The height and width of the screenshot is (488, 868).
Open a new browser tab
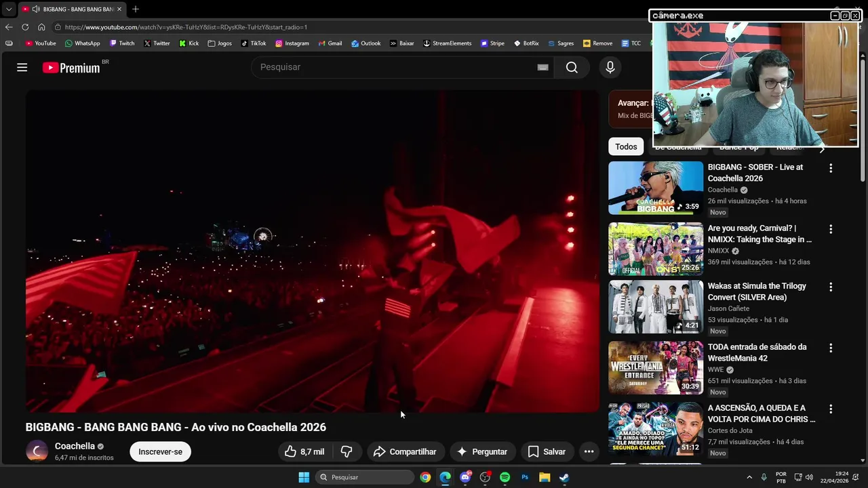136,9
